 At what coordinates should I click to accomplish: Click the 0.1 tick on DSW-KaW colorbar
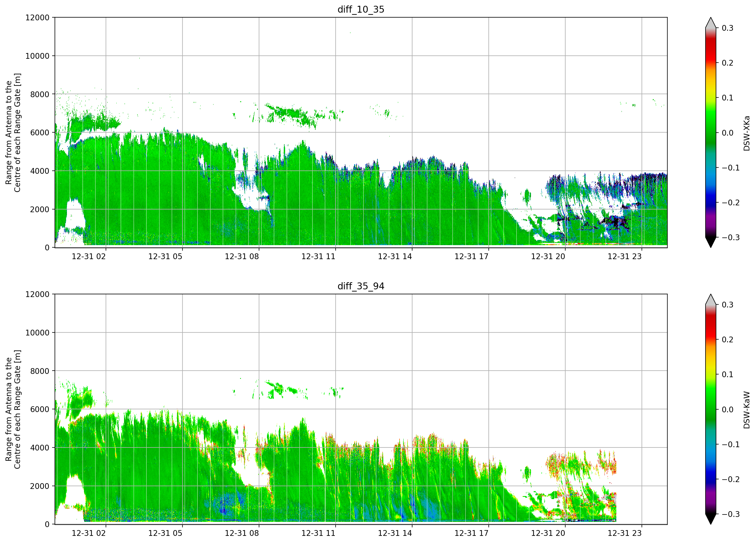pos(728,374)
